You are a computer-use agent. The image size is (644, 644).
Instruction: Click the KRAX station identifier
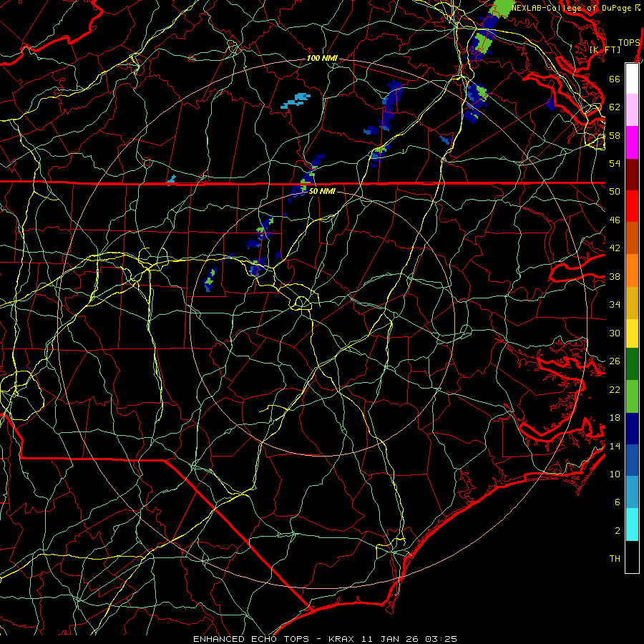click(342, 639)
